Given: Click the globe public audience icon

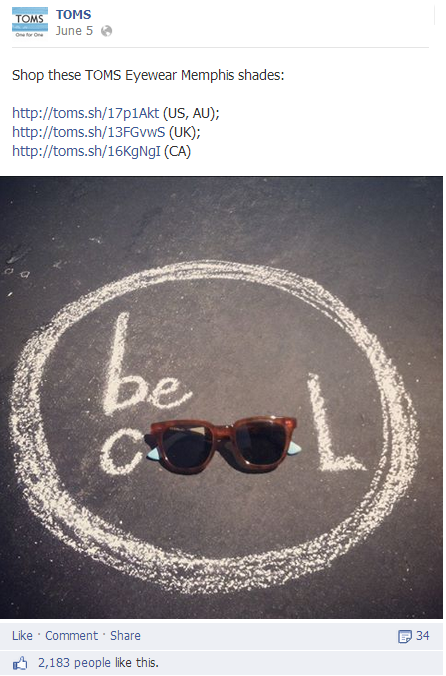Looking at the screenshot, I should point(106,31).
